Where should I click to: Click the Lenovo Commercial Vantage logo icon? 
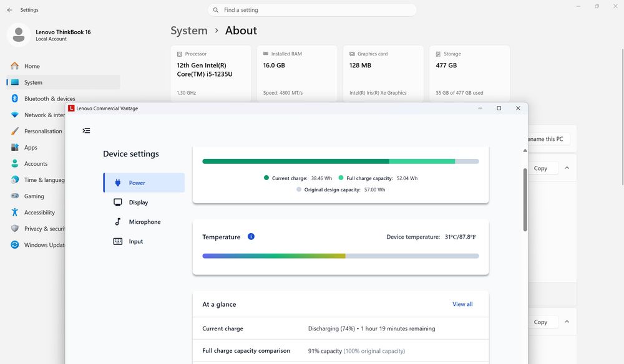(71, 108)
